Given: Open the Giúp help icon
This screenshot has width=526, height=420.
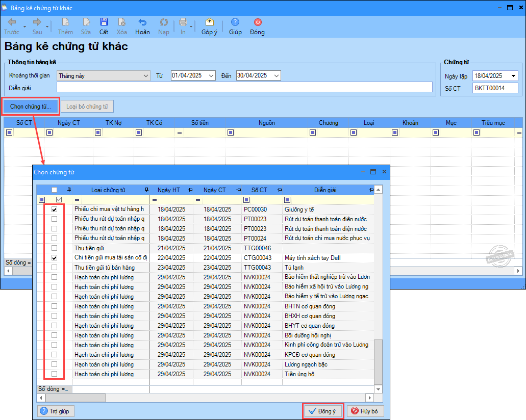Looking at the screenshot, I should 235,27.
